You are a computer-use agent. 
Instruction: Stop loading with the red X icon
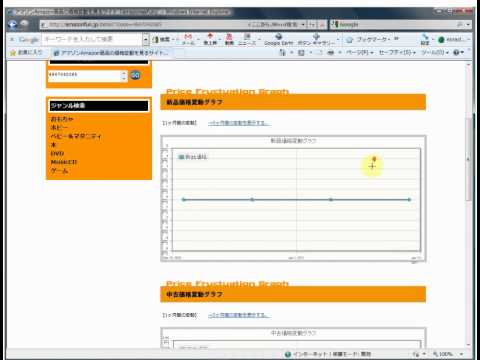(x=322, y=25)
